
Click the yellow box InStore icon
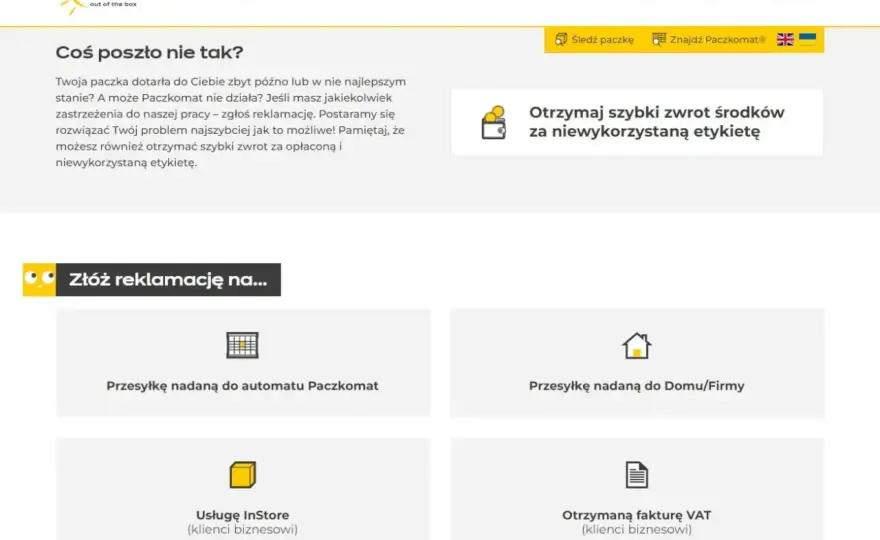coord(242,475)
